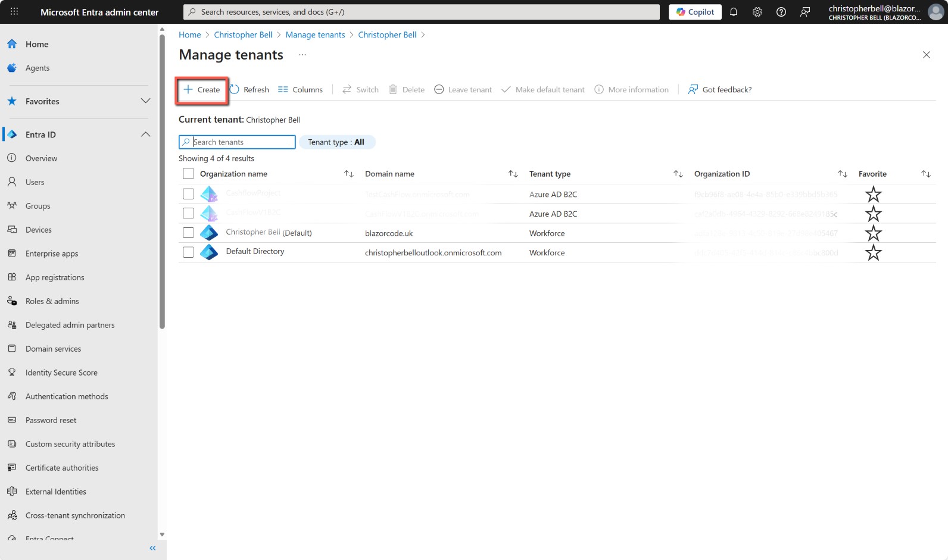Click the Refresh toolbar icon
The width and height of the screenshot is (948, 560).
(x=235, y=89)
